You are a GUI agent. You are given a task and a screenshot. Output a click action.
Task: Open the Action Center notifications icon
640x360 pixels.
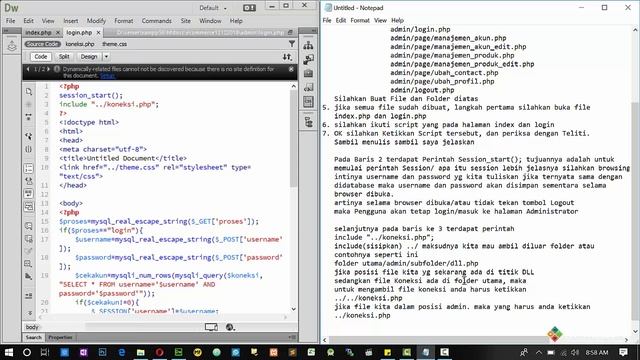coord(623,352)
